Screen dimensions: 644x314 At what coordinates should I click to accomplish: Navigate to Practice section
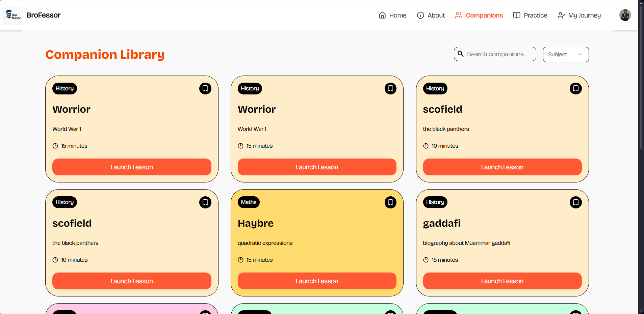[530, 15]
